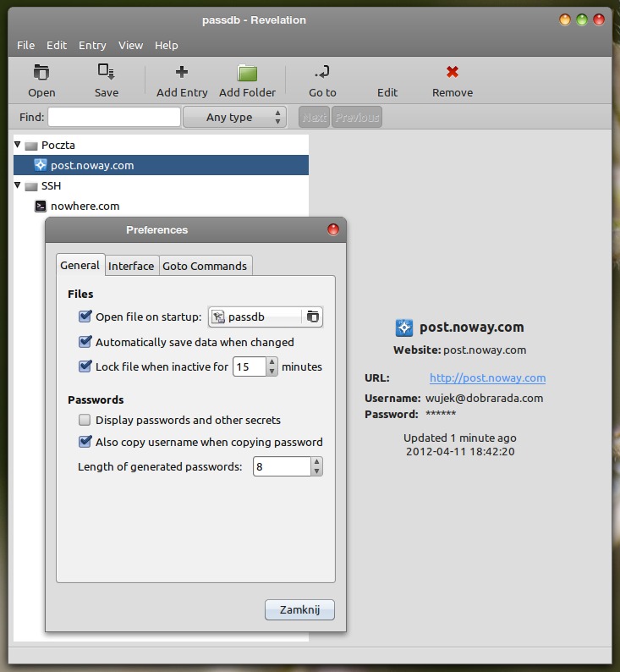Click the timestamp 2012-04-11 18:42:20
The width and height of the screenshot is (620, 672).
[x=460, y=451]
